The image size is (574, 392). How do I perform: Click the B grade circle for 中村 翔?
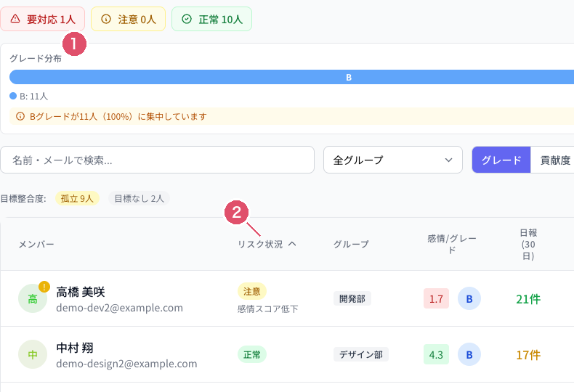click(469, 355)
